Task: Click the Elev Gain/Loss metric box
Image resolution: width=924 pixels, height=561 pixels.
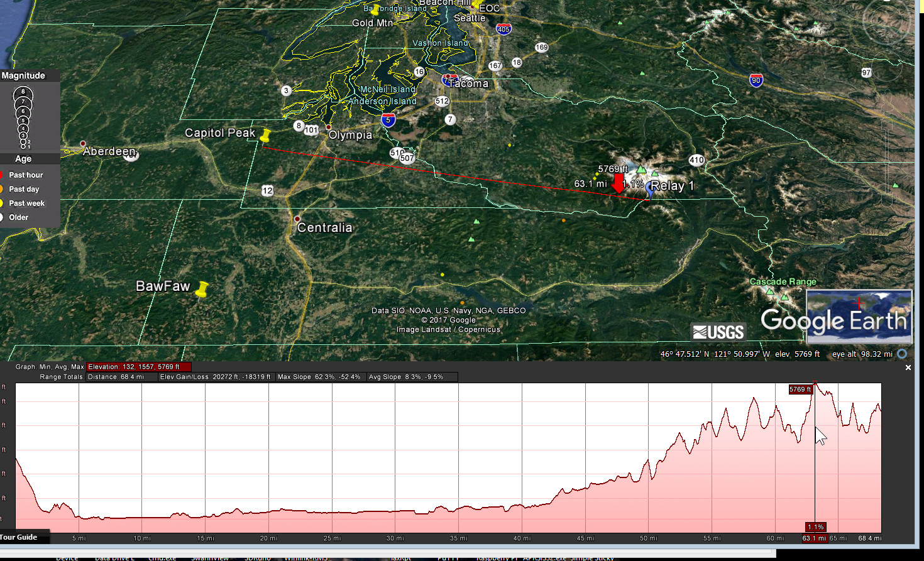Action: [215, 377]
